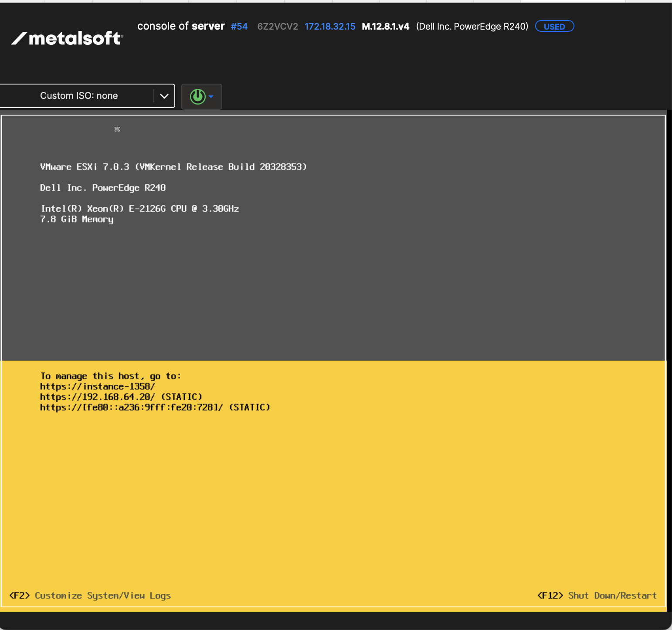Click the F12 Shut Down/Restart text
The height and width of the screenshot is (630, 672).
pyautogui.click(x=597, y=596)
